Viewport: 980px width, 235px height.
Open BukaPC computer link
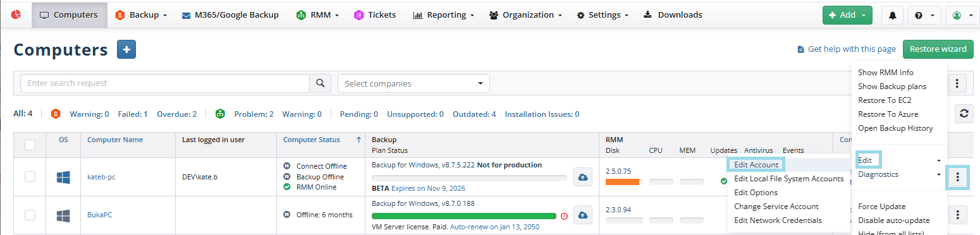(99, 215)
